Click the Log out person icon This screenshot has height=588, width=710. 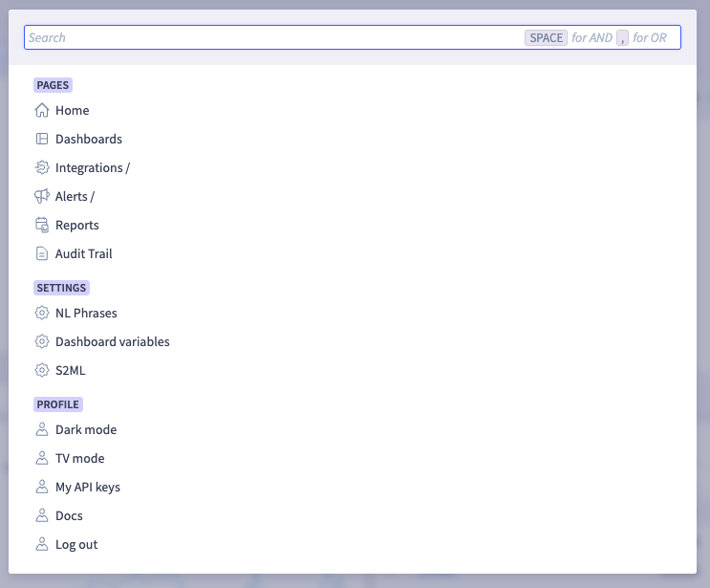point(42,544)
